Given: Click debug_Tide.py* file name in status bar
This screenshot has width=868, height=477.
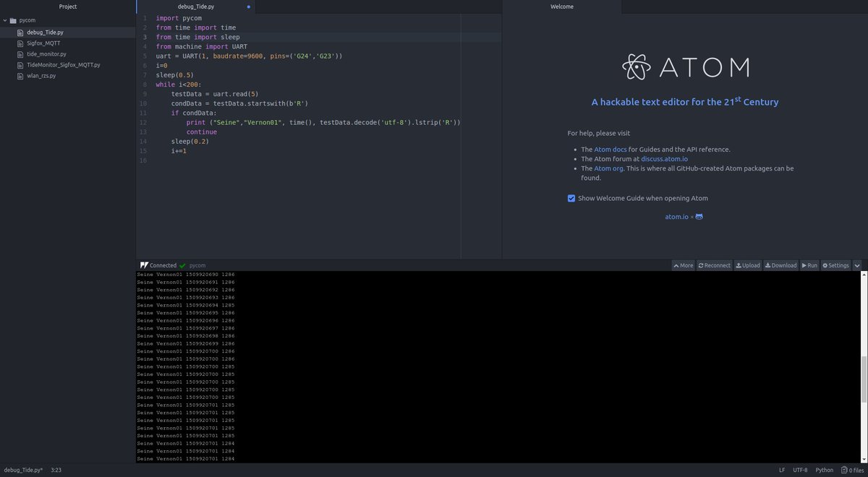Looking at the screenshot, I should pyautogui.click(x=23, y=470).
